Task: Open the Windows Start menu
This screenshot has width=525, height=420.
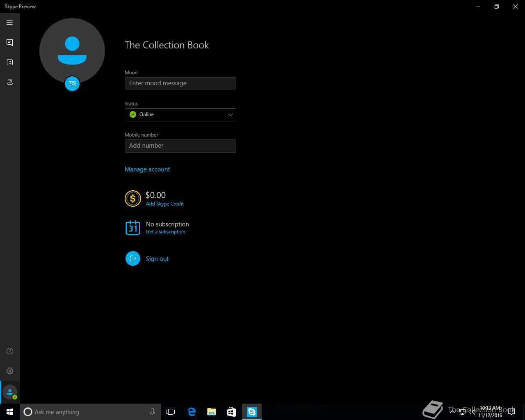Action: (x=10, y=412)
